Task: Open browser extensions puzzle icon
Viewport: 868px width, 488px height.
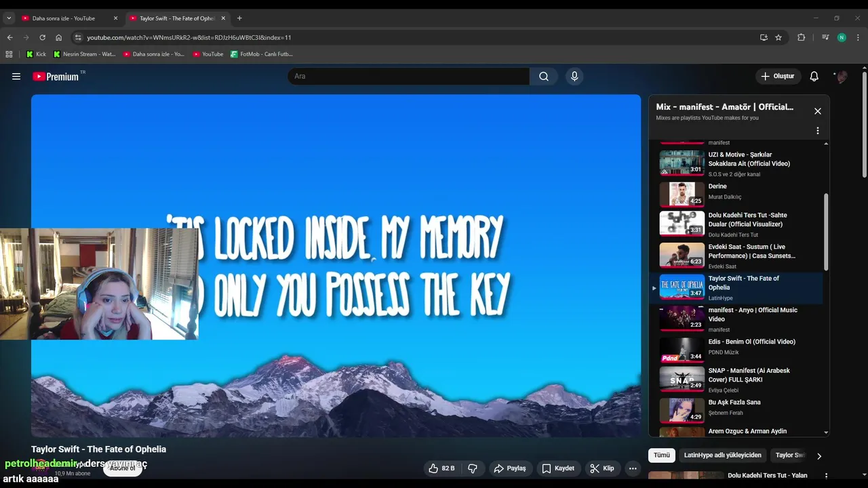Action: [802, 37]
